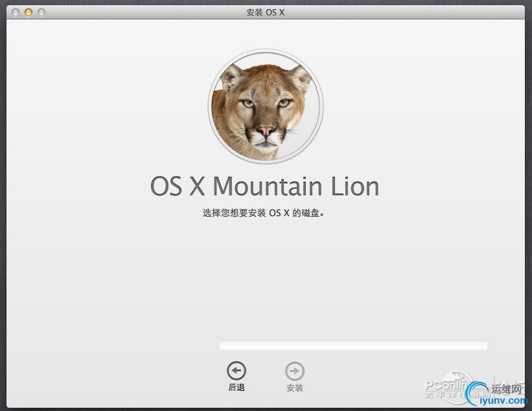Click the OS X Mountain Lion heading

coord(264,186)
